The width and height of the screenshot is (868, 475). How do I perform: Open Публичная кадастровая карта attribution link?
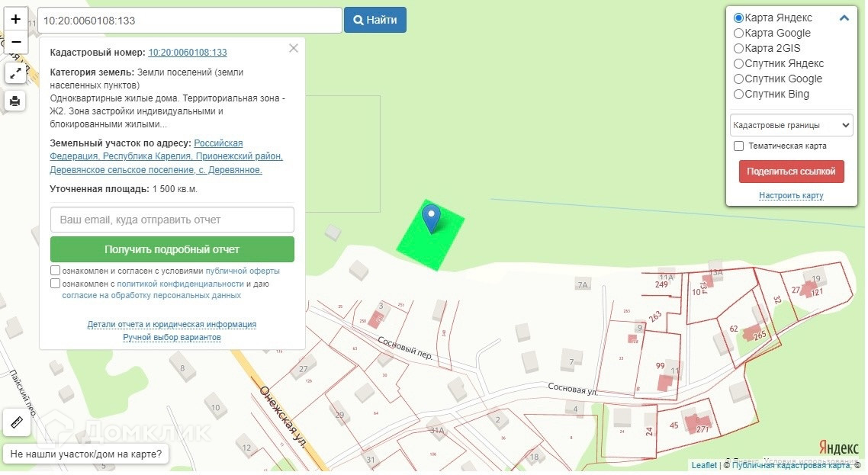pos(790,465)
